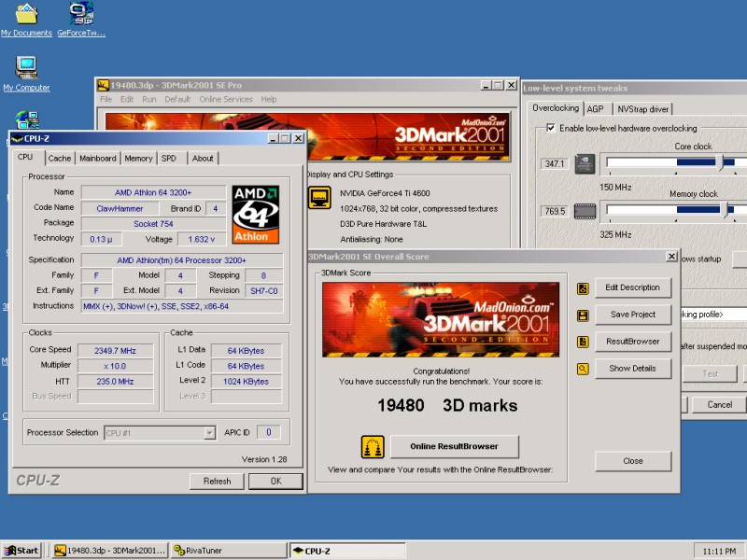Image resolution: width=747 pixels, height=560 pixels.
Task: Click the Online ResultBrowser button
Action: (x=454, y=447)
